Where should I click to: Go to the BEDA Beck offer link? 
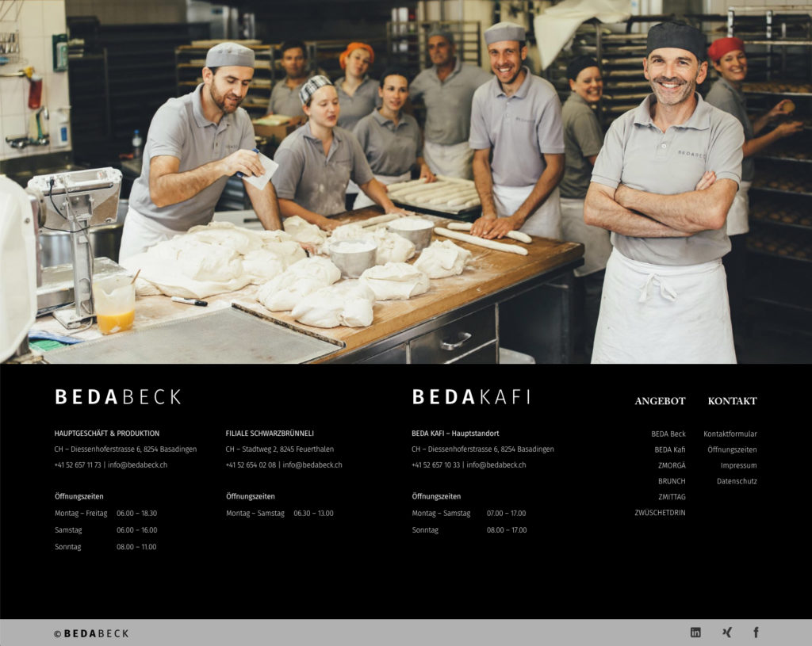pyautogui.click(x=668, y=434)
